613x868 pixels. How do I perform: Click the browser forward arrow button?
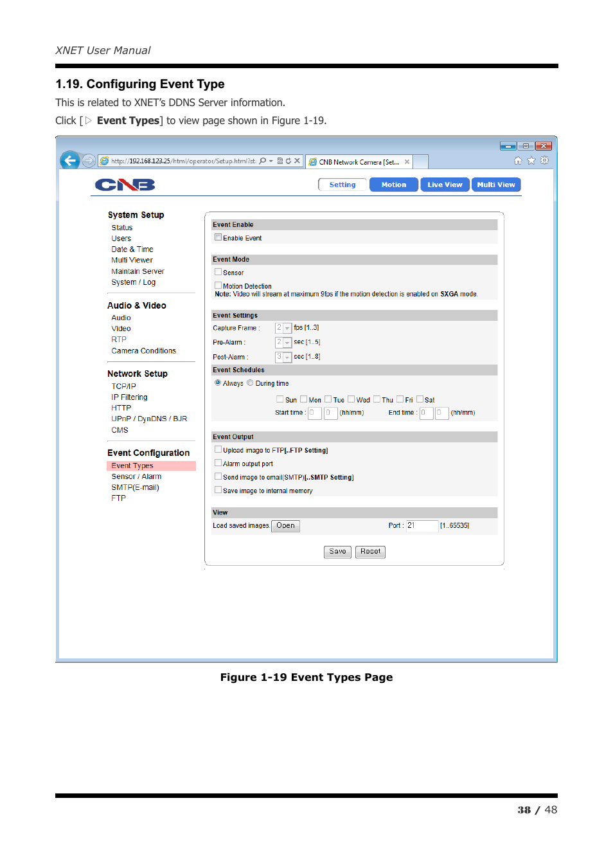point(89,161)
